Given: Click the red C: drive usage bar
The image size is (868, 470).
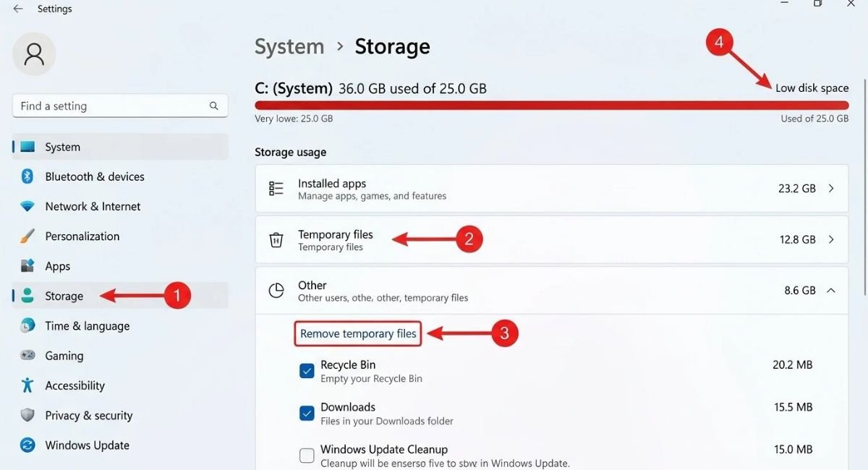Looking at the screenshot, I should tap(552, 106).
